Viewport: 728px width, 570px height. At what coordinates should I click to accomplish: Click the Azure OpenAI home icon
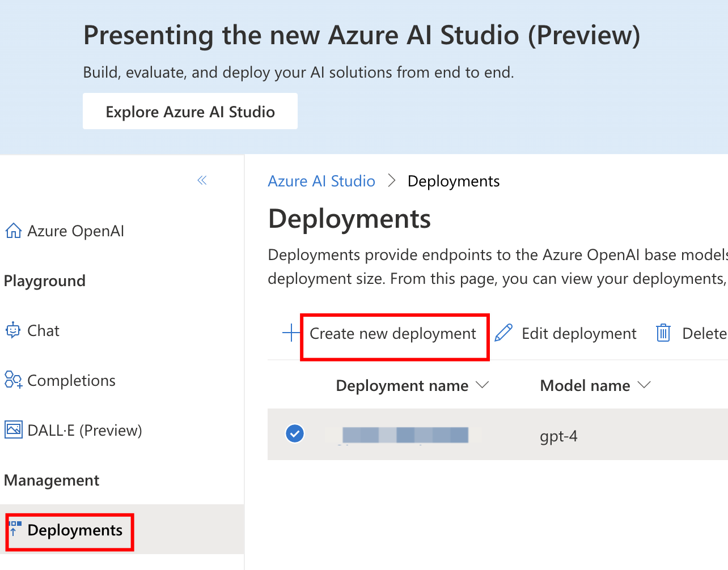[x=13, y=231]
